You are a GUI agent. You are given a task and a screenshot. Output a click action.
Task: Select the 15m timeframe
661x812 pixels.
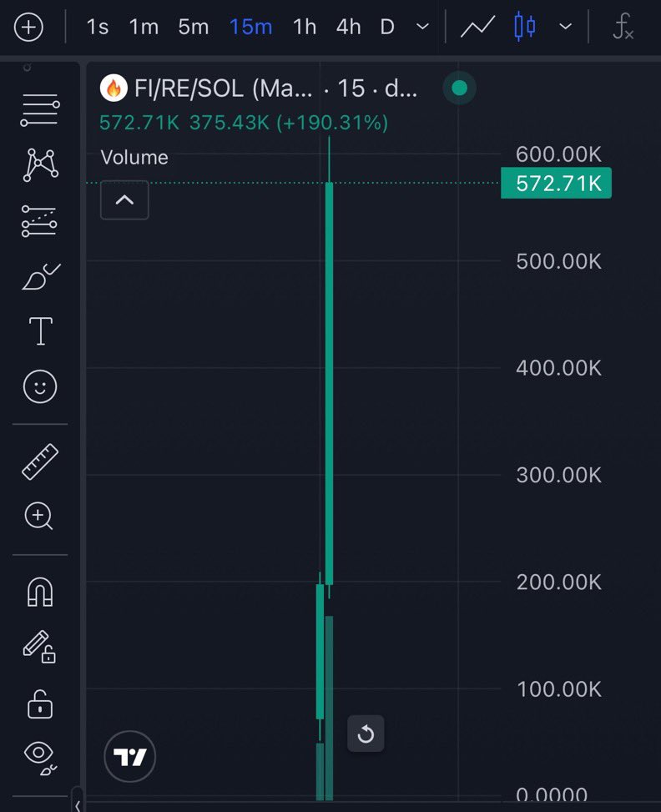250,27
